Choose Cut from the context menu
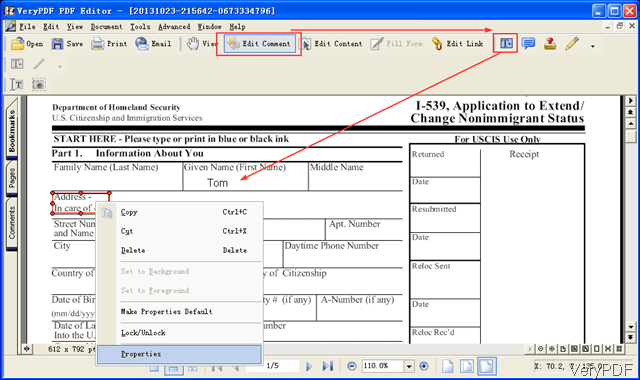Screen dimensions: 640x380 coord(180,231)
